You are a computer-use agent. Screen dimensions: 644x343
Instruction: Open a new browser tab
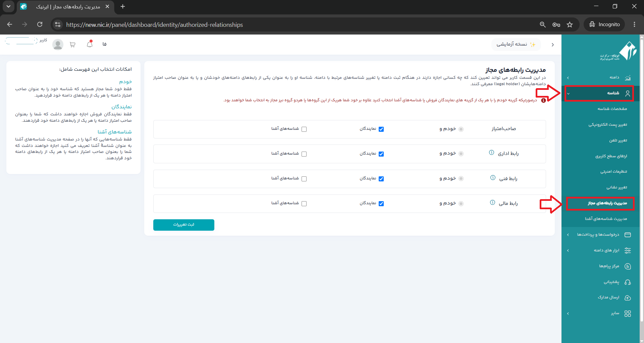[x=123, y=6]
